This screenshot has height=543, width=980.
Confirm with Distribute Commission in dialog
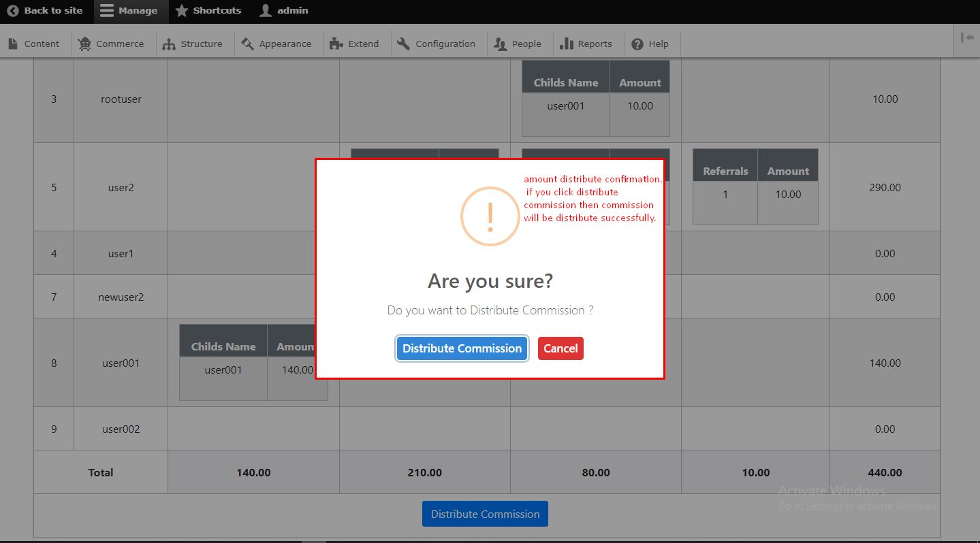point(462,348)
